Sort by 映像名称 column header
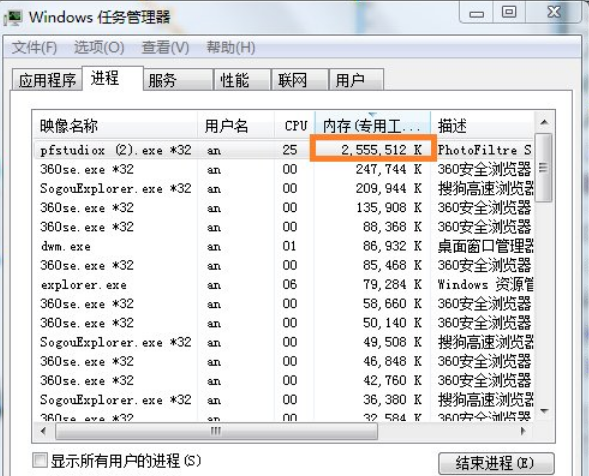 point(115,125)
